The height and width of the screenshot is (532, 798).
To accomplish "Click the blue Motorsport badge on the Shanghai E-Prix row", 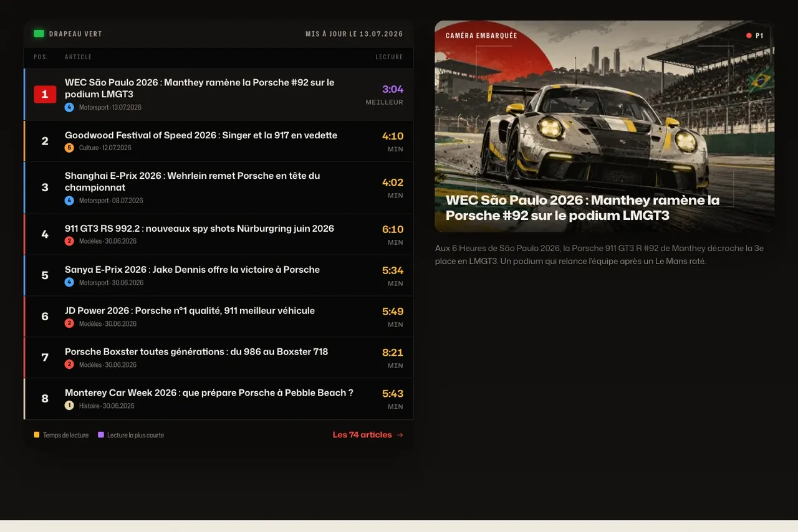I will point(69,201).
